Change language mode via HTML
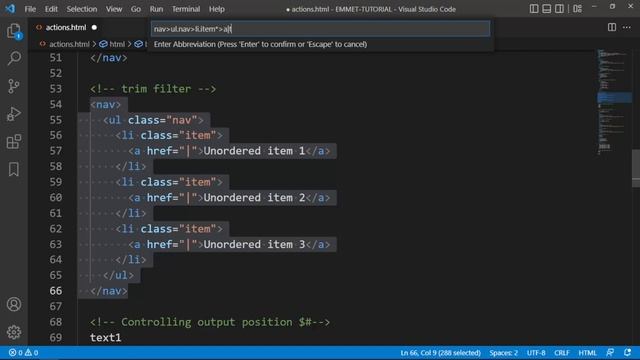The height and width of the screenshot is (360, 640). coord(587,353)
